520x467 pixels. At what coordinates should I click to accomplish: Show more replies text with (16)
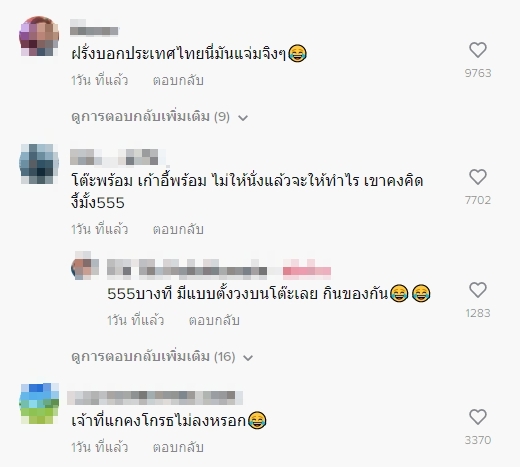tap(153, 357)
